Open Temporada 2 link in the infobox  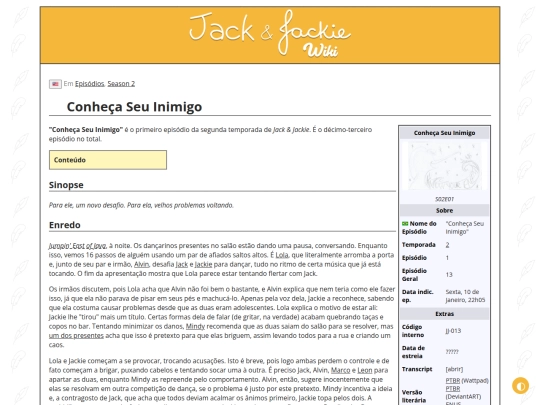[447, 245]
